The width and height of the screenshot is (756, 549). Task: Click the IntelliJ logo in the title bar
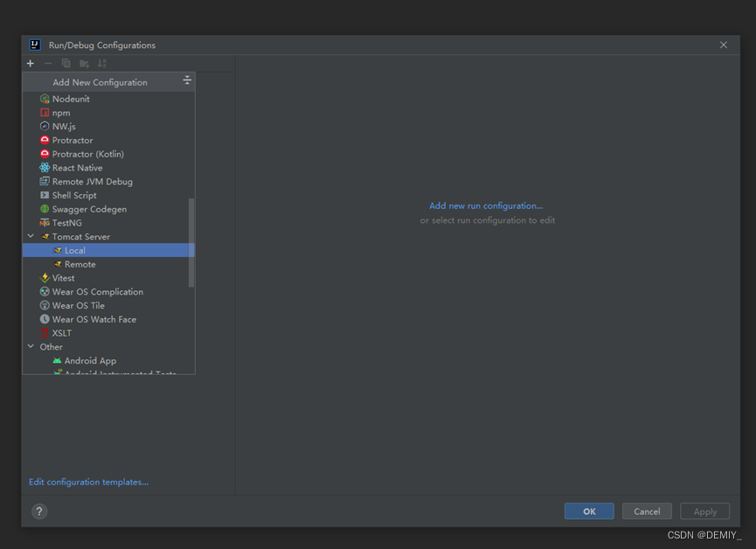pos(35,45)
